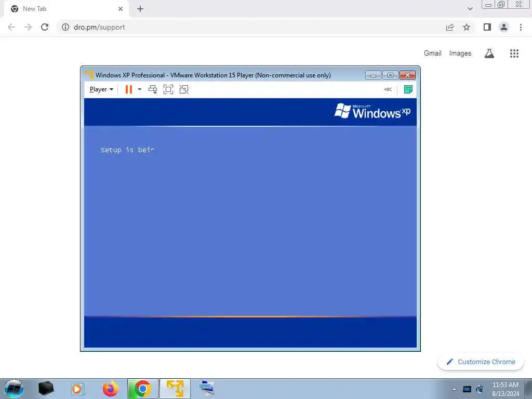The height and width of the screenshot is (399, 532).
Task: Open the tab search chevron
Action: [x=470, y=9]
